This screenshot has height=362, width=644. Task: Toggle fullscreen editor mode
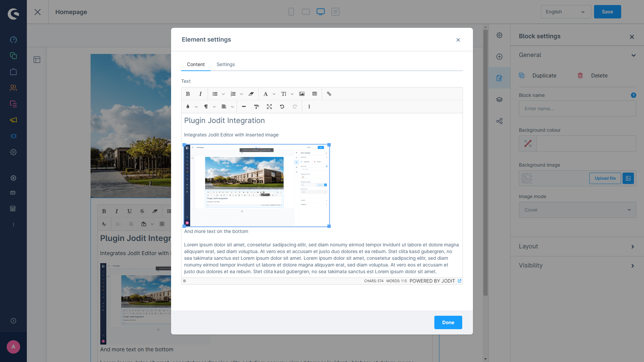[x=269, y=107]
